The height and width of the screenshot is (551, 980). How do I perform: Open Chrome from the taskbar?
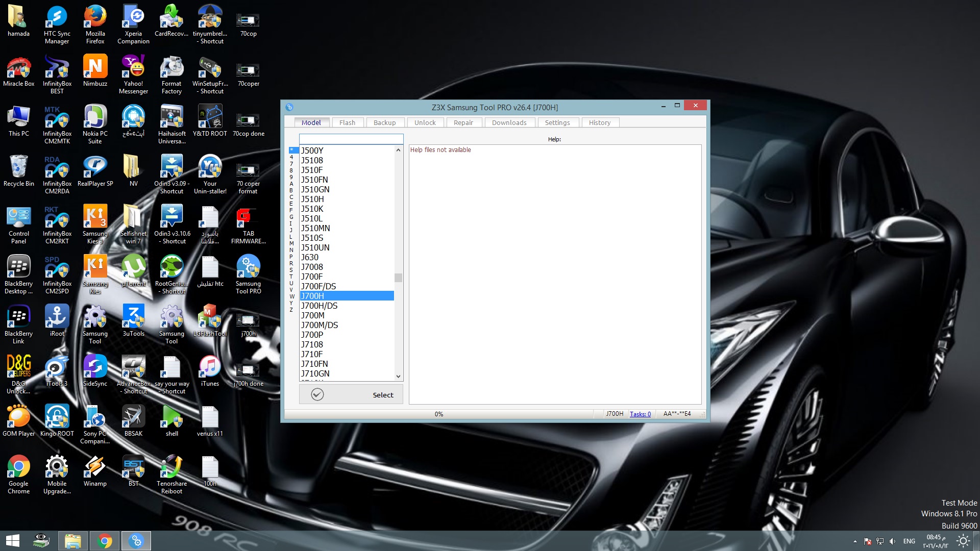(105, 541)
